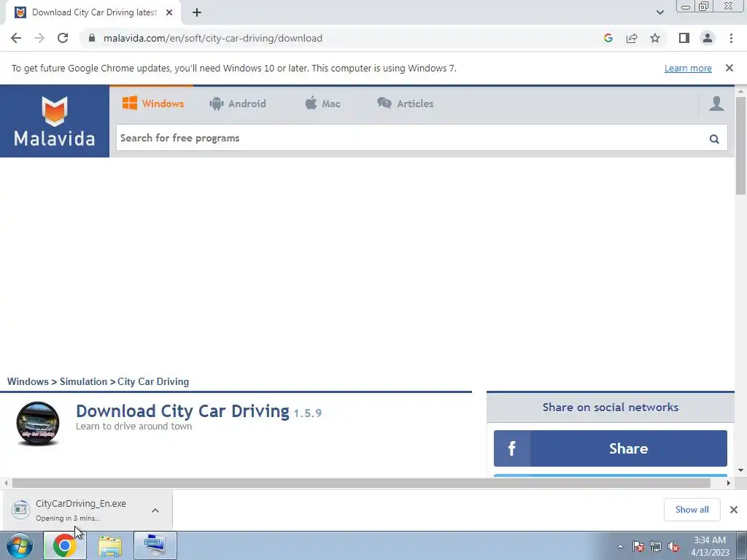Switch to the Windows section
The image size is (747, 560).
pos(153,104)
